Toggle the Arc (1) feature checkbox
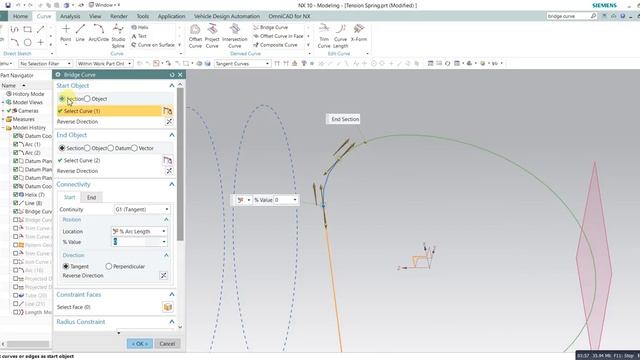The image size is (640, 360). tap(16, 144)
